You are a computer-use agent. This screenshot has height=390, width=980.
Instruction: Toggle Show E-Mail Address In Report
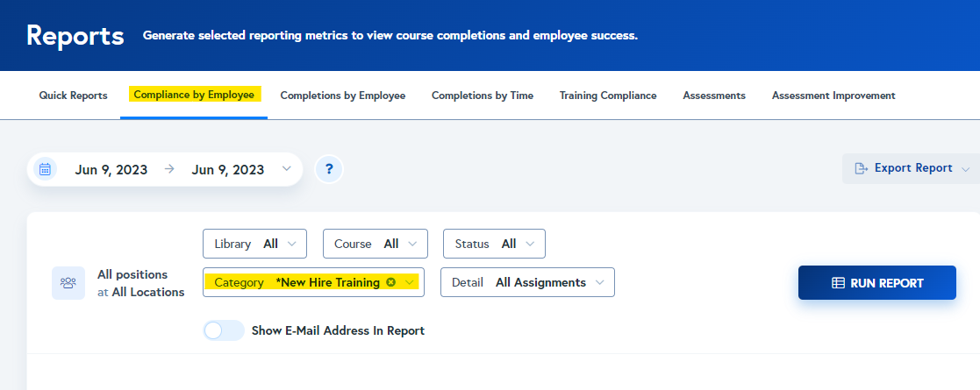pos(223,330)
